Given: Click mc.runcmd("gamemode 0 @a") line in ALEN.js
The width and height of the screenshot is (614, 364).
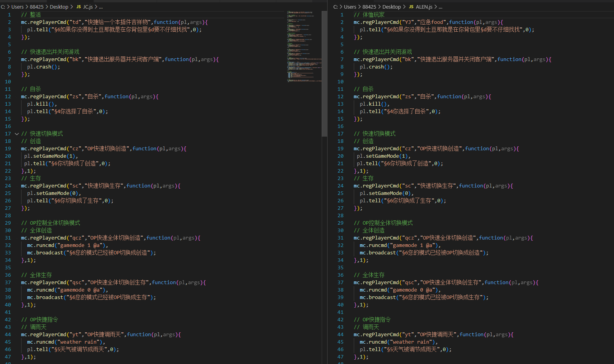Looking at the screenshot, I should click(400, 290).
